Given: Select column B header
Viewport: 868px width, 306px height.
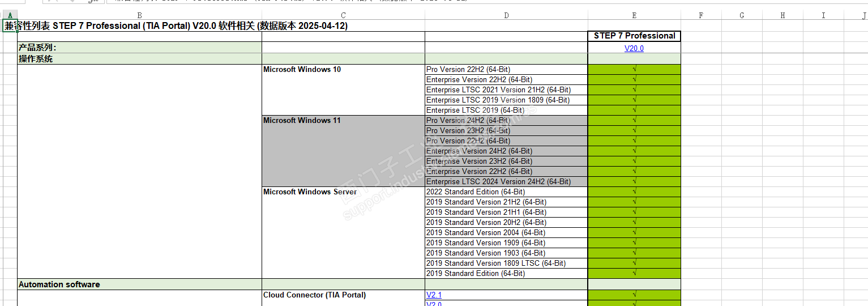Looking at the screenshot, I should click(x=139, y=15).
